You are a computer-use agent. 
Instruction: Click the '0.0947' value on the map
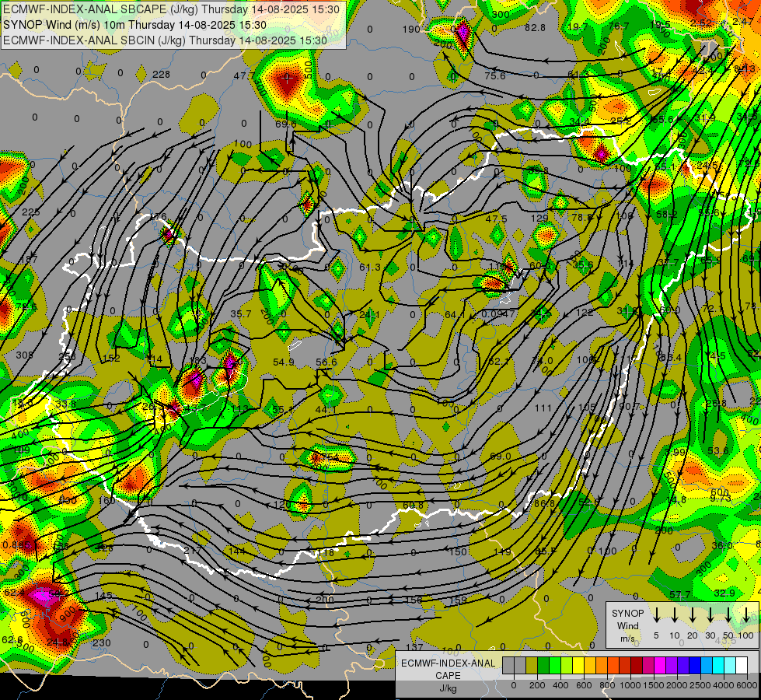click(x=498, y=313)
